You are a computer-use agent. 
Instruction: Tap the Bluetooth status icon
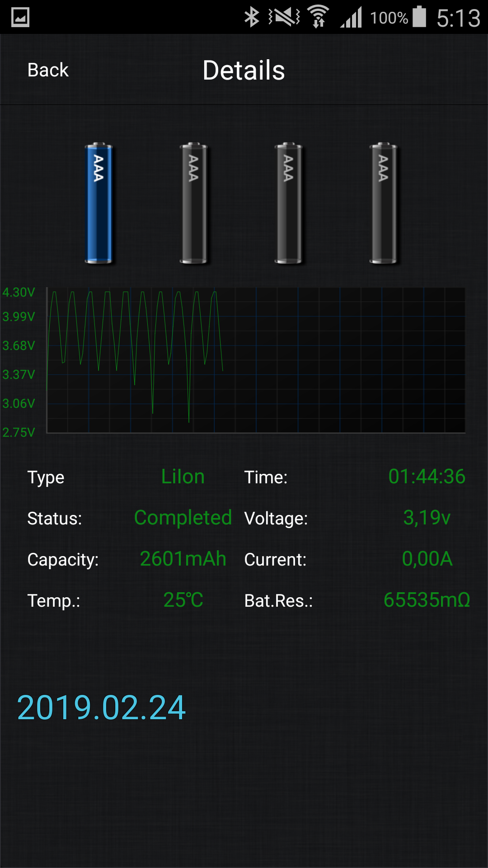[x=252, y=17]
